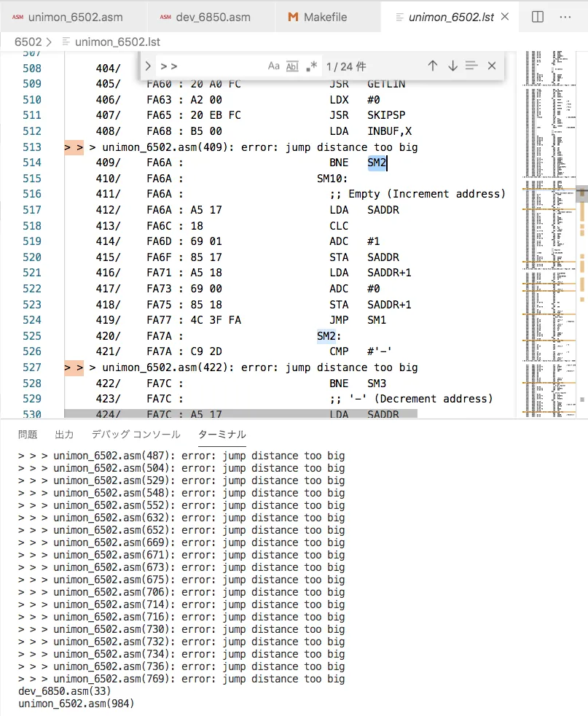Viewport: 588px width, 716px height.
Task: Click line number 520 in gutter
Action: [32, 257]
